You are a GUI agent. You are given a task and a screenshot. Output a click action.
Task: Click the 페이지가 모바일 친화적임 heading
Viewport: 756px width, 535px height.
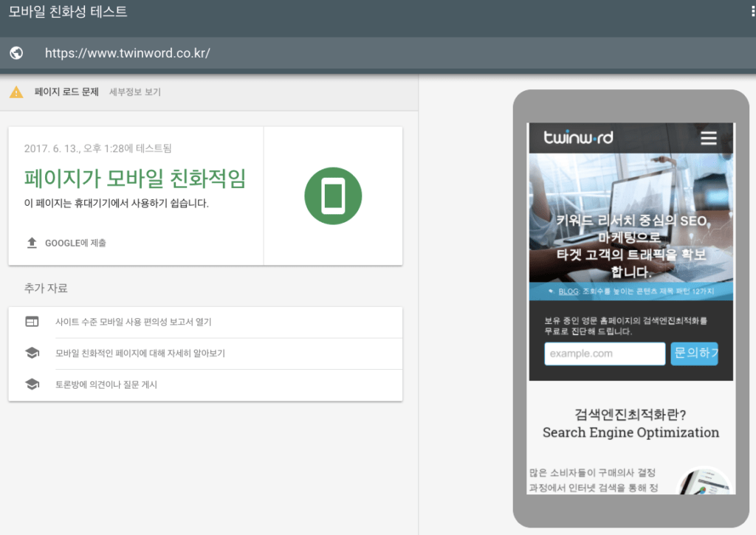(136, 179)
